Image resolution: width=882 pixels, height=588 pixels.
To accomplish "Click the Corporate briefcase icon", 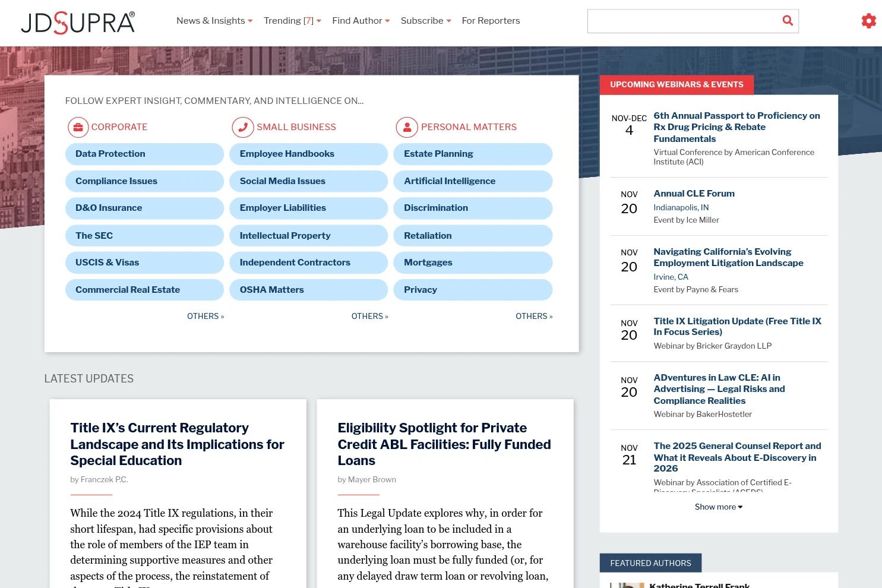I will 78,127.
